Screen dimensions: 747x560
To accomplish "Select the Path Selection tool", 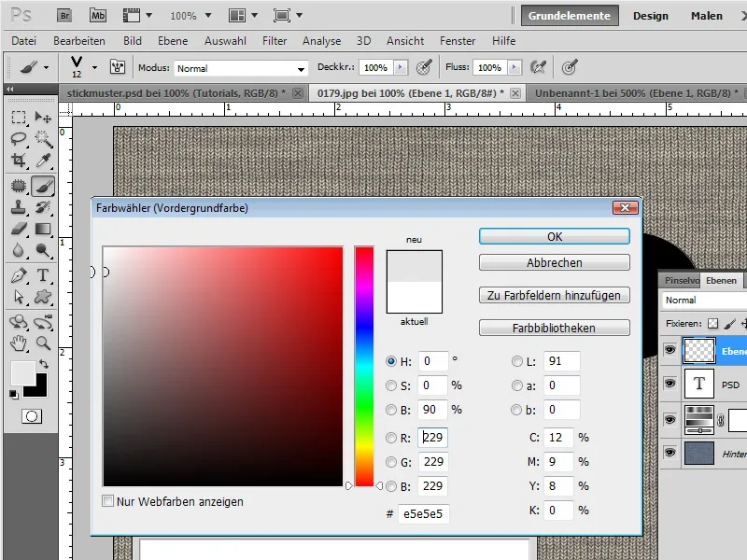I will click(19, 297).
